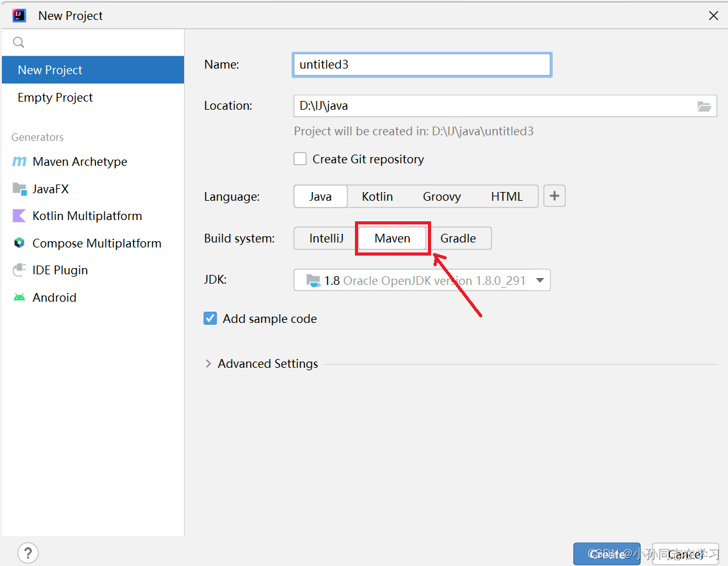
Task: Select Empty Project in the sidebar
Action: coord(93,97)
